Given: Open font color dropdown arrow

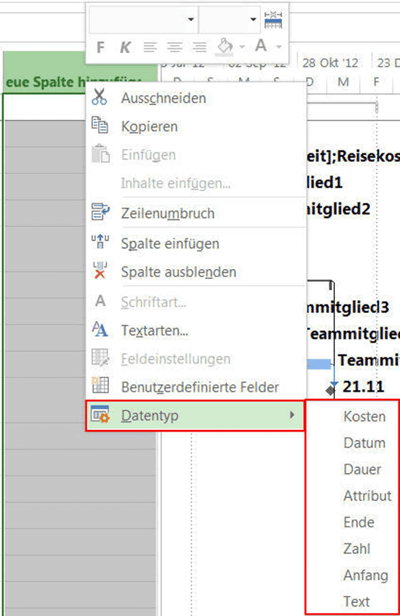Looking at the screenshot, I should (x=279, y=47).
